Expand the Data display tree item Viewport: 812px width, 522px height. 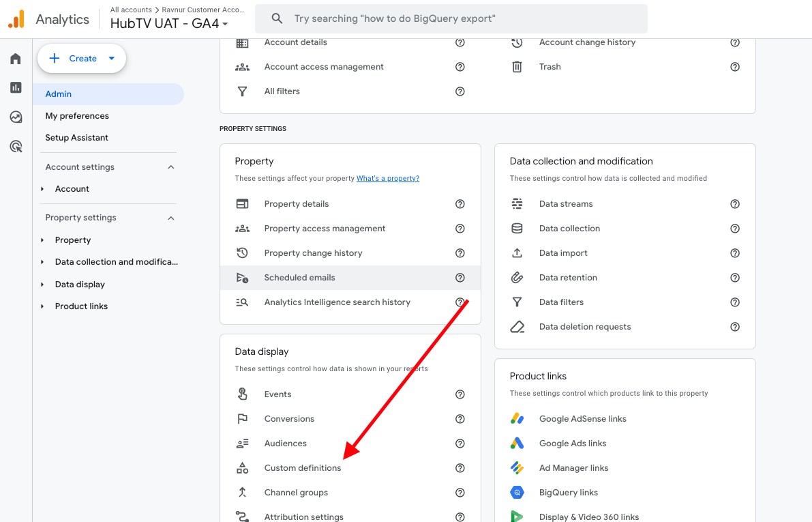pyautogui.click(x=42, y=285)
